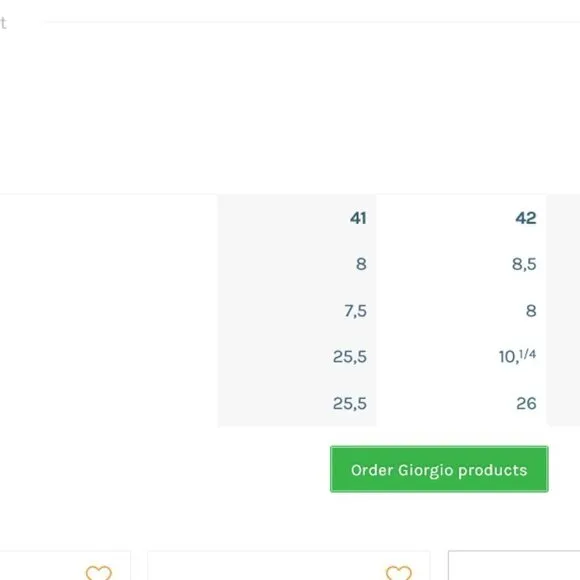Select the size 41 column header
This screenshot has width=580, height=580.
point(358,218)
